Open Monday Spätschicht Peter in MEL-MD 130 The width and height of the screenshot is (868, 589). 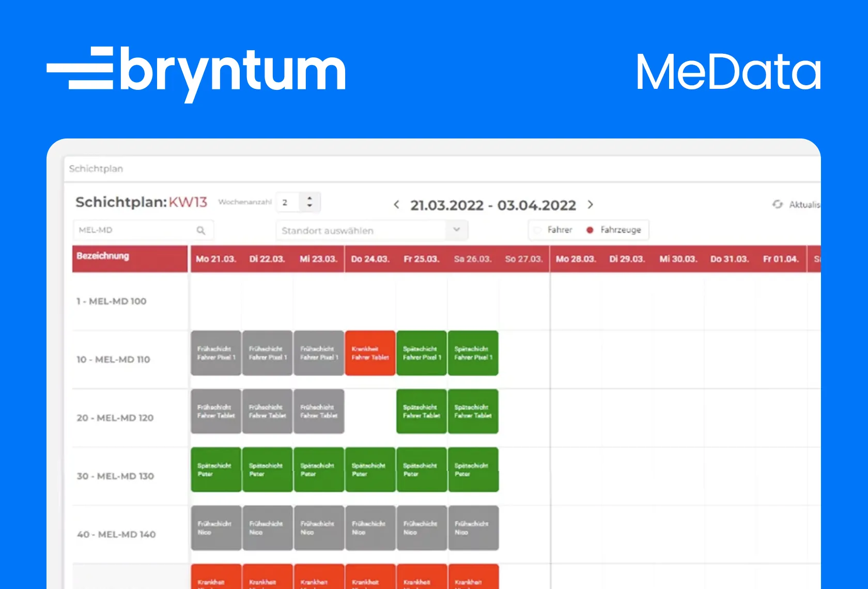[216, 470]
